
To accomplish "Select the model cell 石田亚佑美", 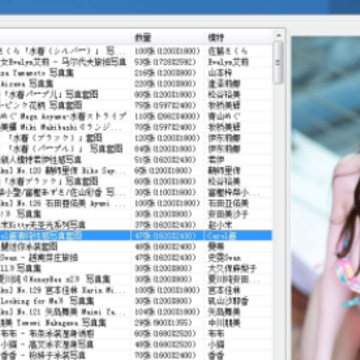I will 228,203.
